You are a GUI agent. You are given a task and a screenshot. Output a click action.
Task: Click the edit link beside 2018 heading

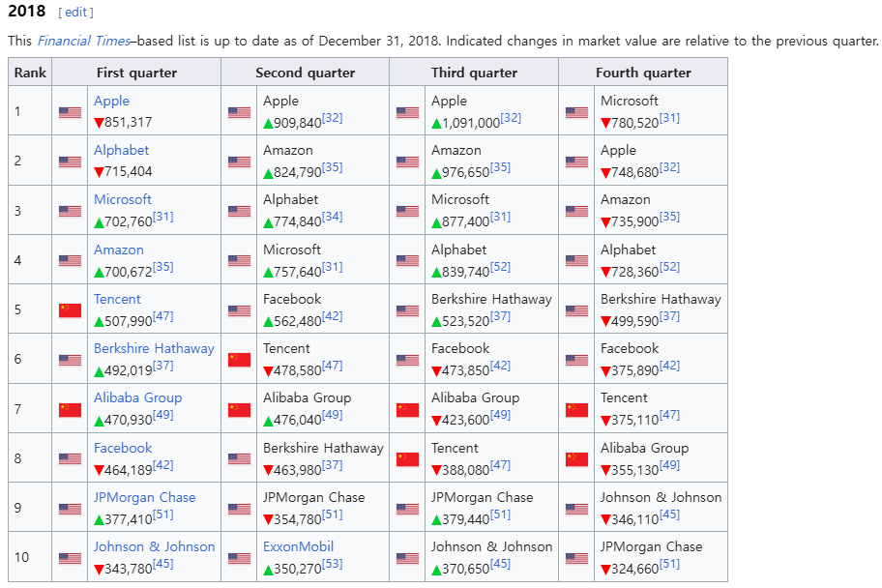click(x=76, y=13)
